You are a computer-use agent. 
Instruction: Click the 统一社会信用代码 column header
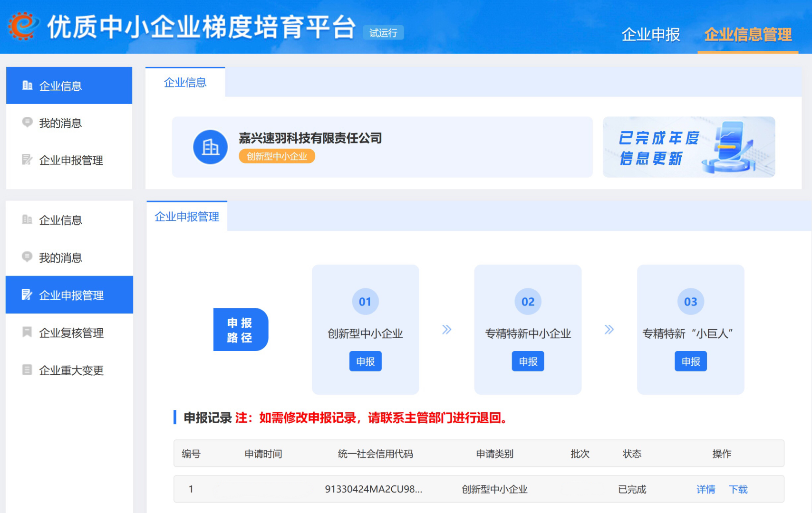(x=375, y=454)
